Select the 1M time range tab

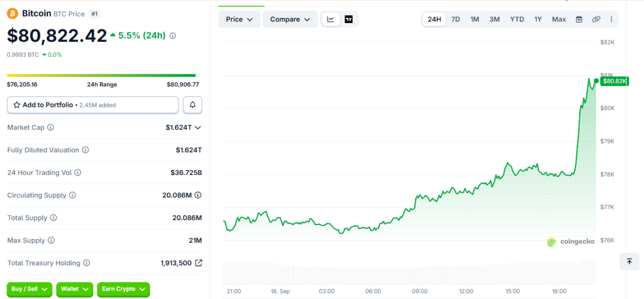point(475,19)
